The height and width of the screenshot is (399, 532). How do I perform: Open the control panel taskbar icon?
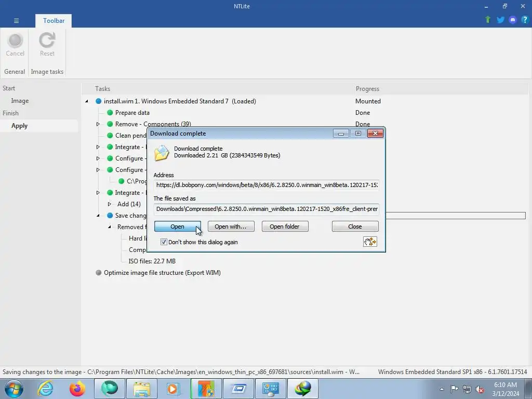[x=270, y=389]
